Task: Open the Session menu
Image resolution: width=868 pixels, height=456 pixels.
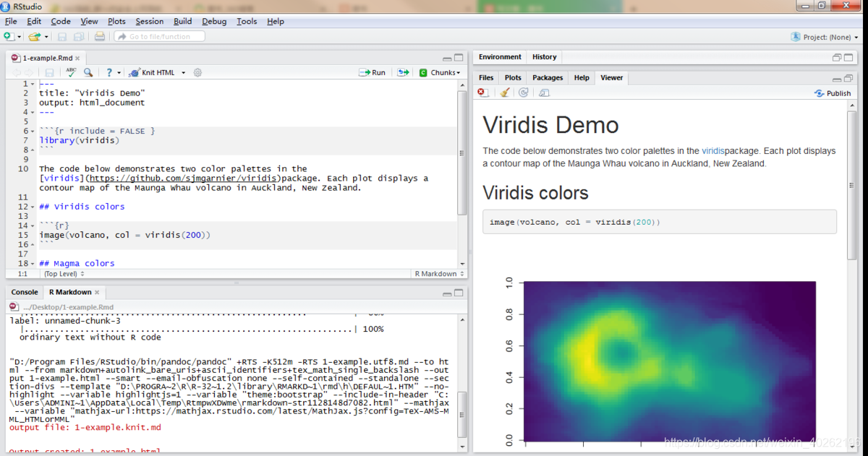Action: 150,21
